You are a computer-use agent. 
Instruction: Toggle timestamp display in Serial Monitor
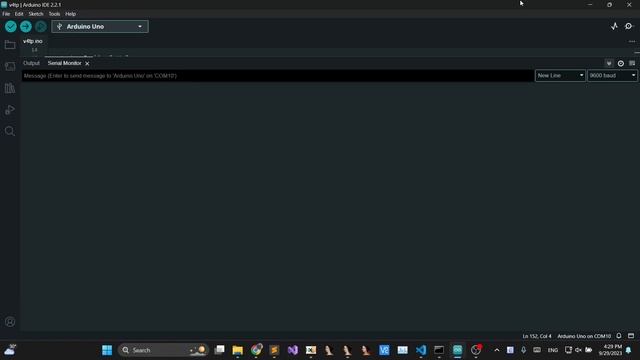pyautogui.click(x=620, y=63)
